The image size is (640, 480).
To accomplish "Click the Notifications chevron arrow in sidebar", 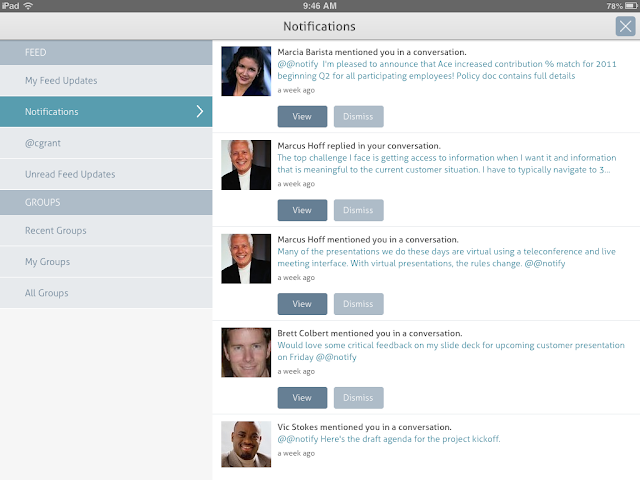I will point(200,111).
